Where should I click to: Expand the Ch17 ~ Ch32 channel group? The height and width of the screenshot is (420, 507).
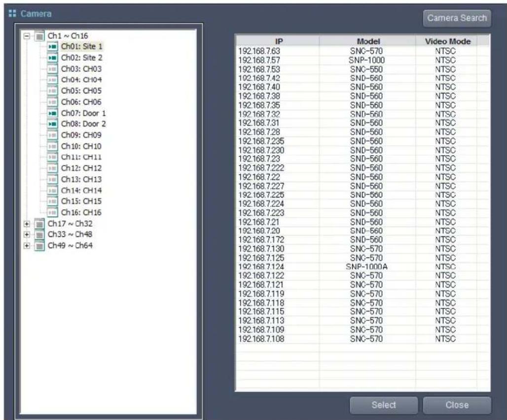pos(27,224)
